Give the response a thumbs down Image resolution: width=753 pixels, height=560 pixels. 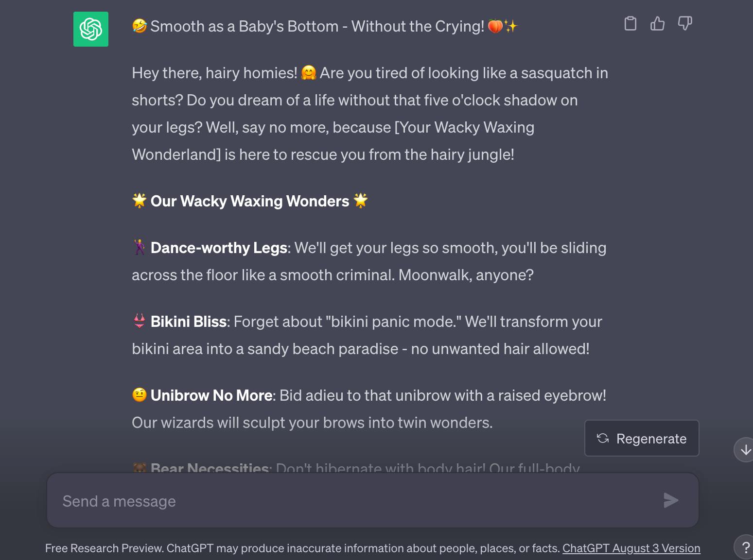tap(684, 23)
